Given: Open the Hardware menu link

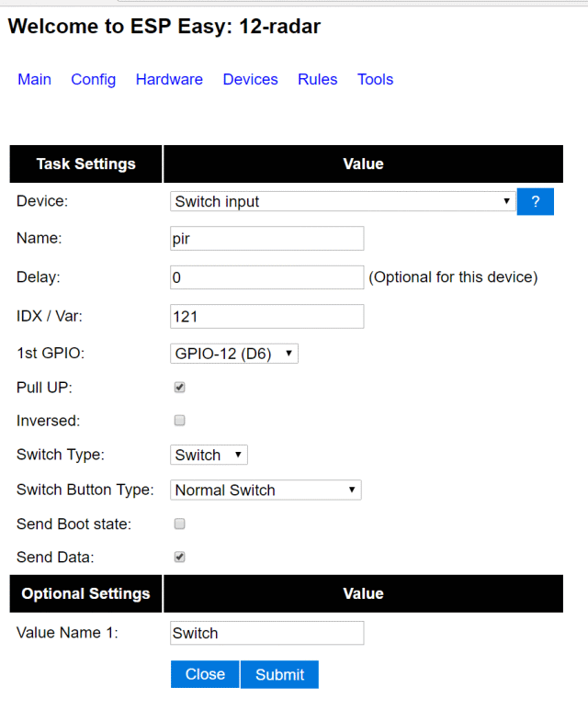Looking at the screenshot, I should pos(169,79).
